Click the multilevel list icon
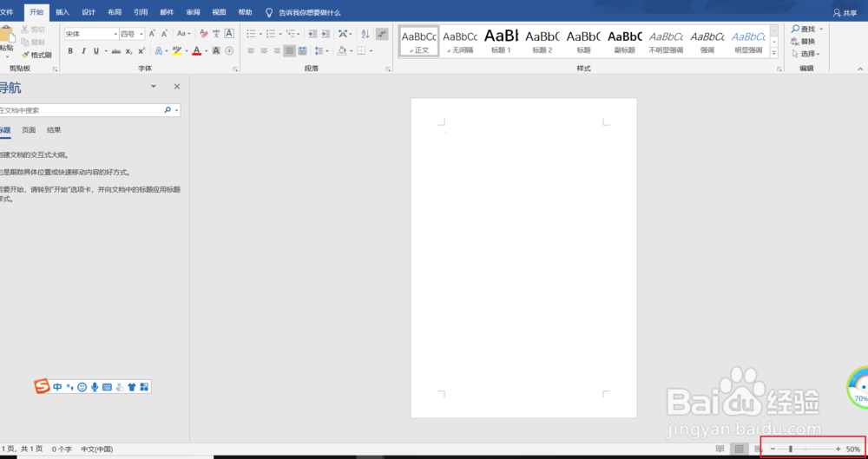This screenshot has width=868, height=459. [290, 34]
